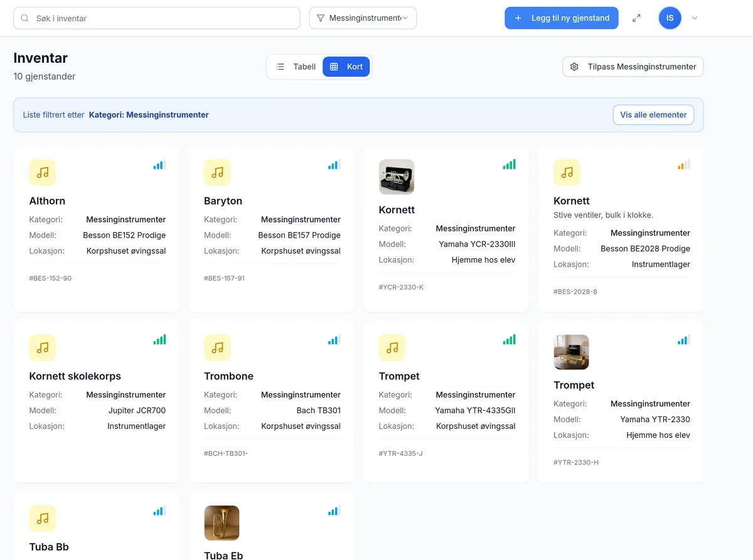Click green condition bars on Kornett YCR-2330III card
This screenshot has width=753, height=560.
click(509, 165)
